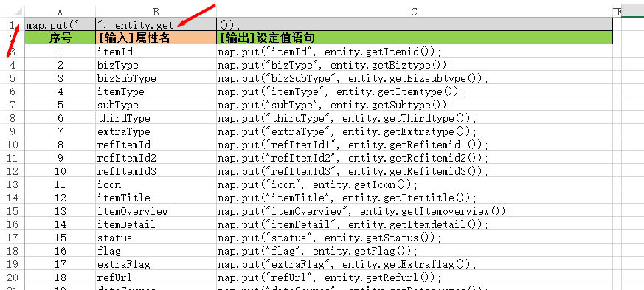
Task: Click the entity.getRefurl() output cell
Action: pos(415,277)
